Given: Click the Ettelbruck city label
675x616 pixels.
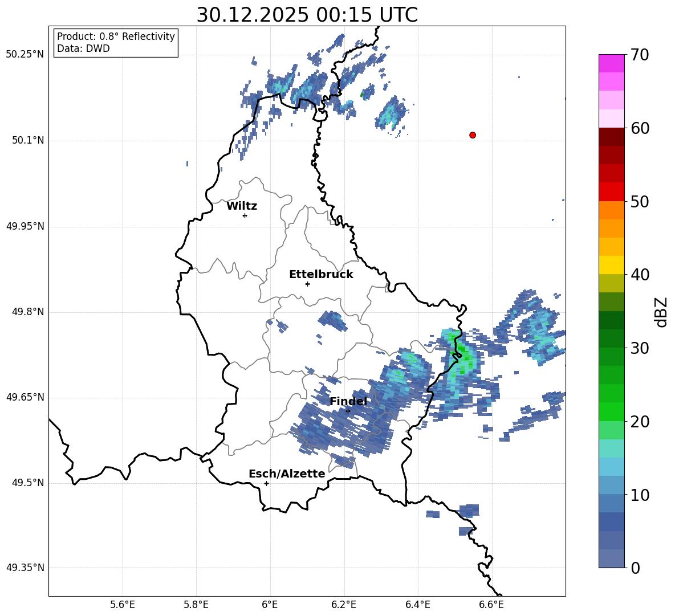Looking at the screenshot, I should [x=321, y=275].
